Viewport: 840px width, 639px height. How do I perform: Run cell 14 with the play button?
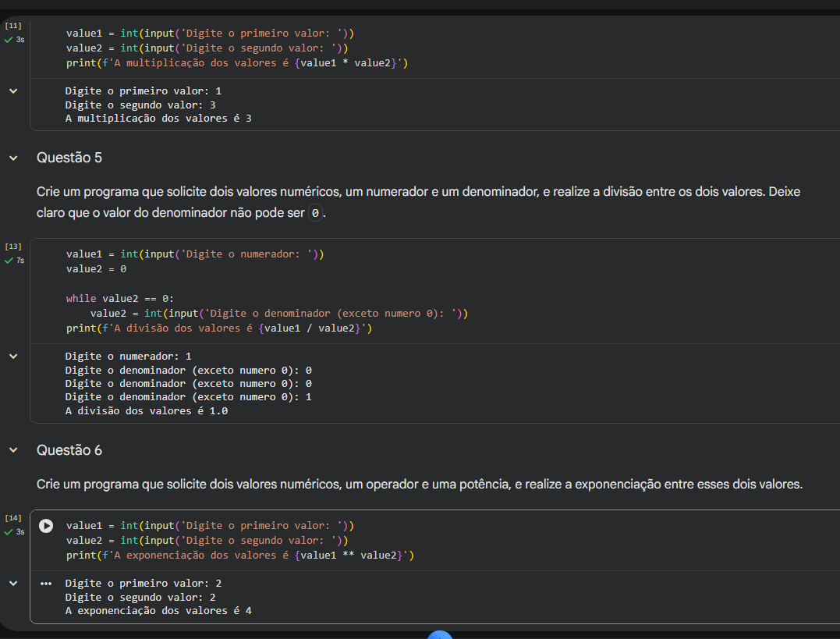(46, 526)
